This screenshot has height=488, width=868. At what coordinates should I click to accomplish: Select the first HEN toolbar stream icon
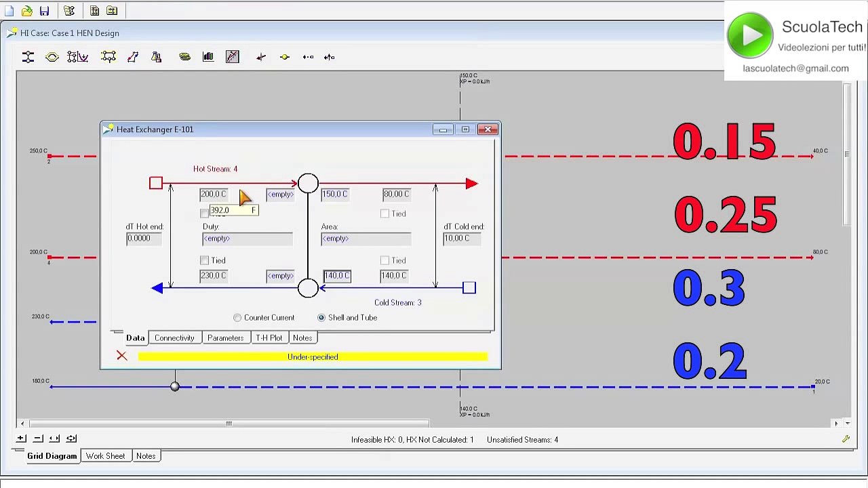point(28,57)
